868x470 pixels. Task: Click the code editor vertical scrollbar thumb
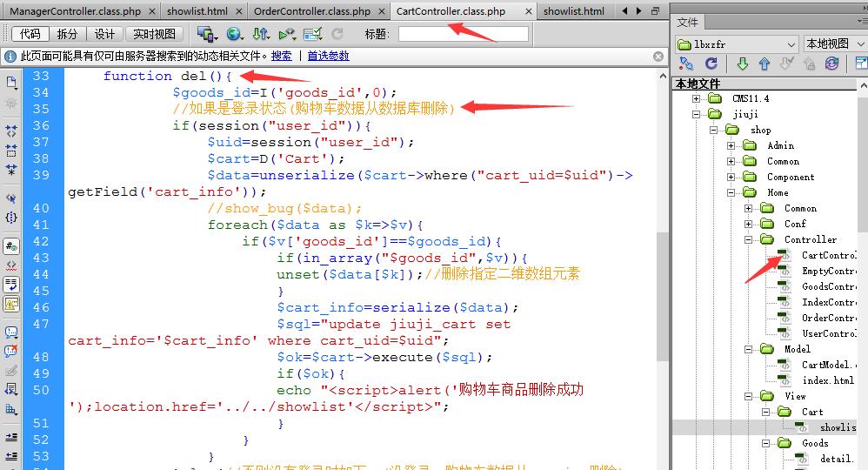tap(663, 295)
